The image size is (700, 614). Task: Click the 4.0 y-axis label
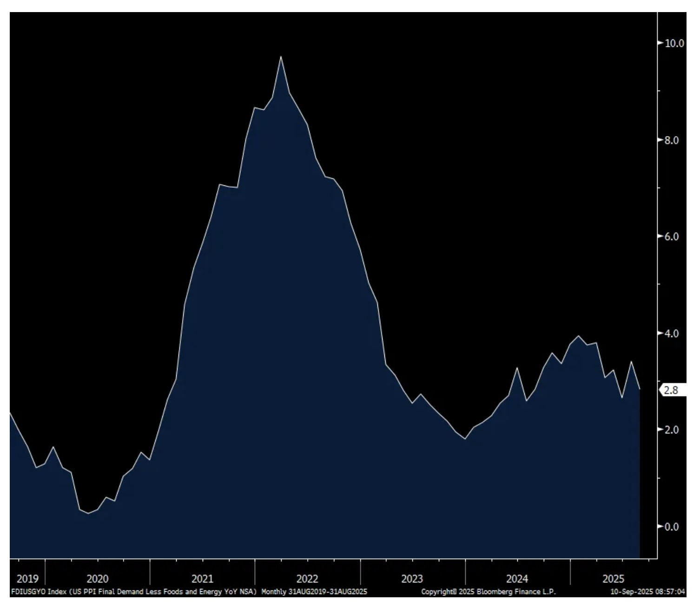click(x=671, y=333)
